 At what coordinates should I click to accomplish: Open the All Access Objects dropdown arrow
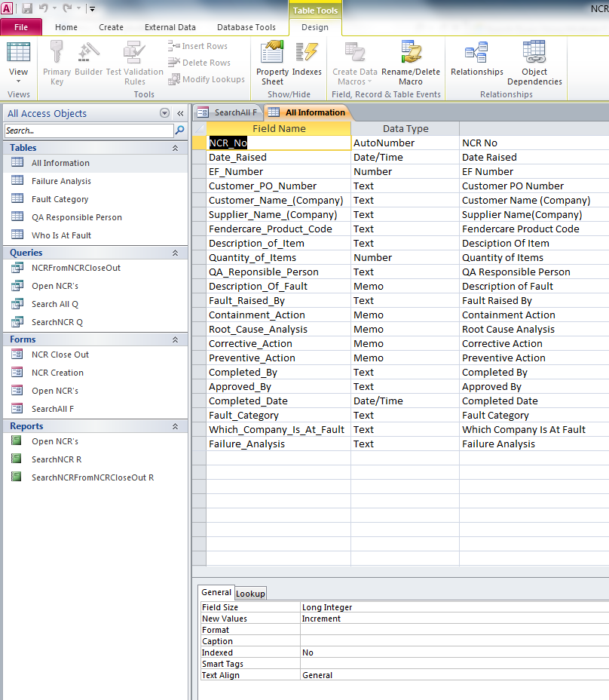164,113
